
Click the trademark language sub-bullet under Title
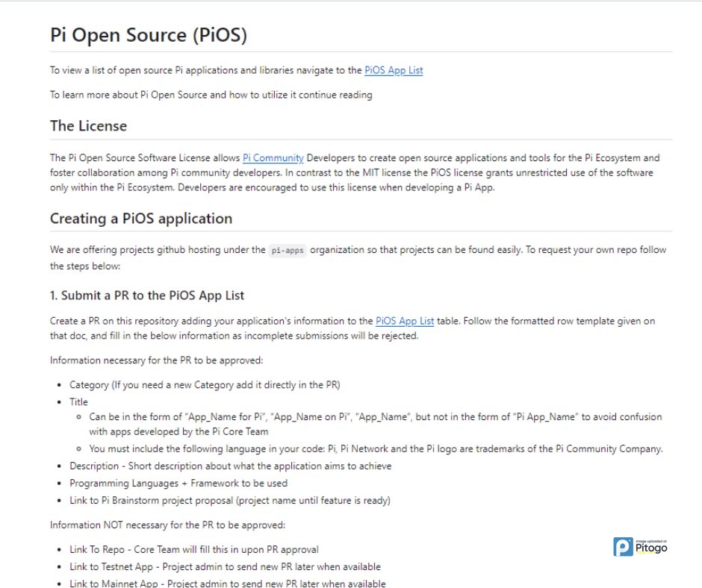tap(376, 448)
